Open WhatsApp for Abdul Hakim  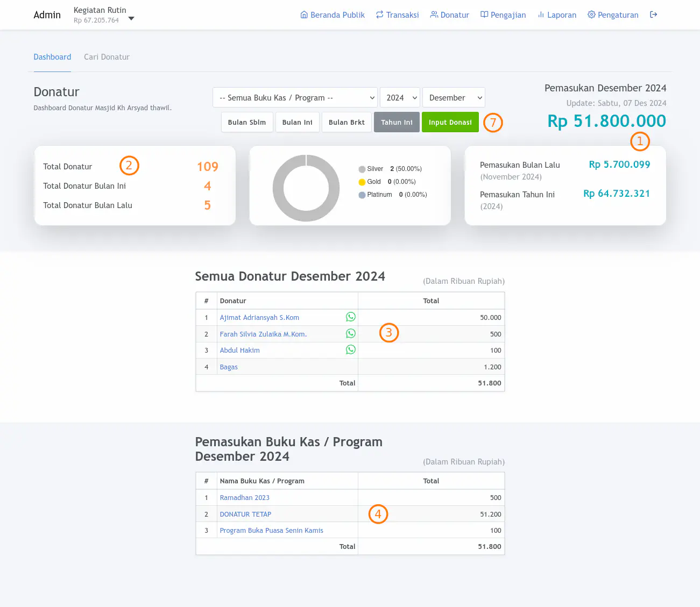[351, 349]
